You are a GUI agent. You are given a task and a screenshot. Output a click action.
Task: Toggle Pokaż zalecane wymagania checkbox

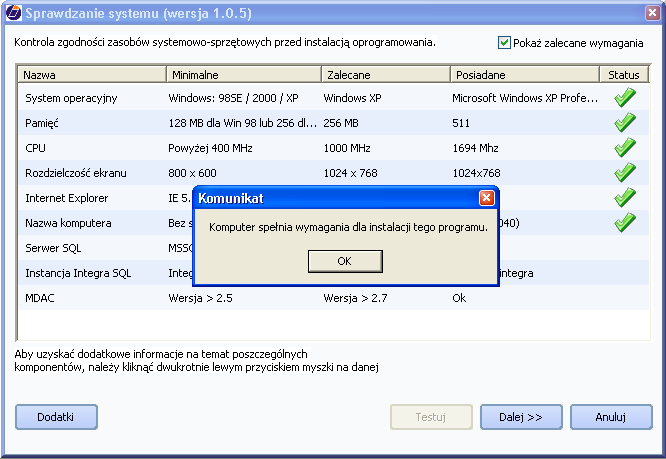(x=504, y=43)
